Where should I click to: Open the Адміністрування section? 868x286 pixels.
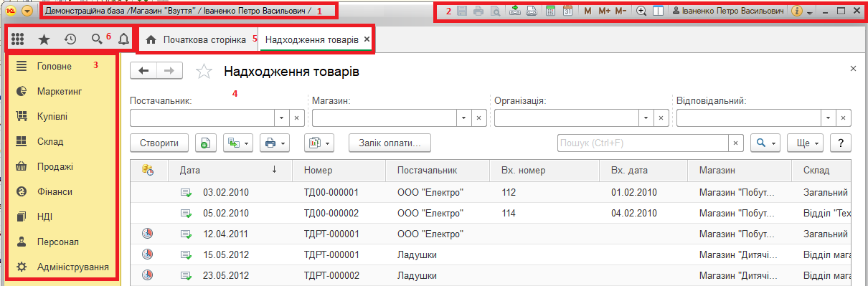coord(62,267)
